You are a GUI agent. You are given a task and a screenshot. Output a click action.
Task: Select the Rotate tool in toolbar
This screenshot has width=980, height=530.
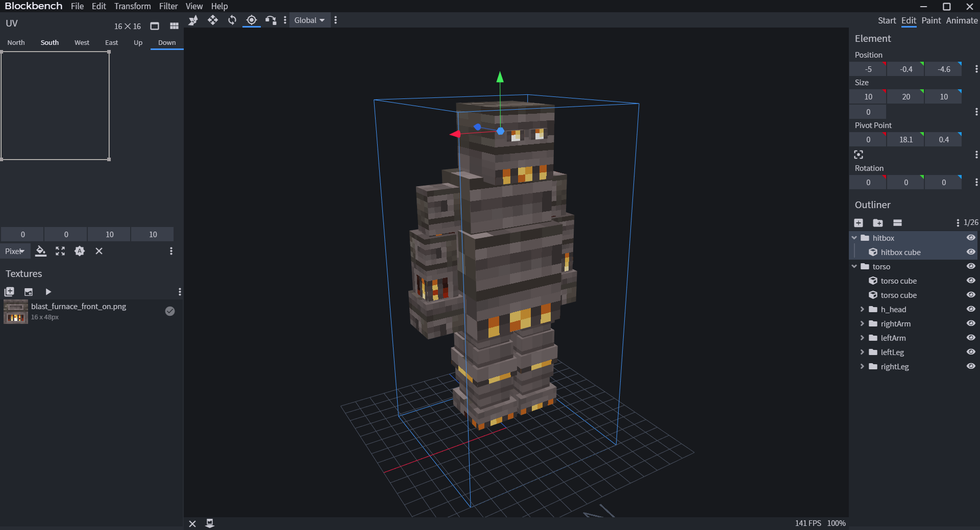232,20
